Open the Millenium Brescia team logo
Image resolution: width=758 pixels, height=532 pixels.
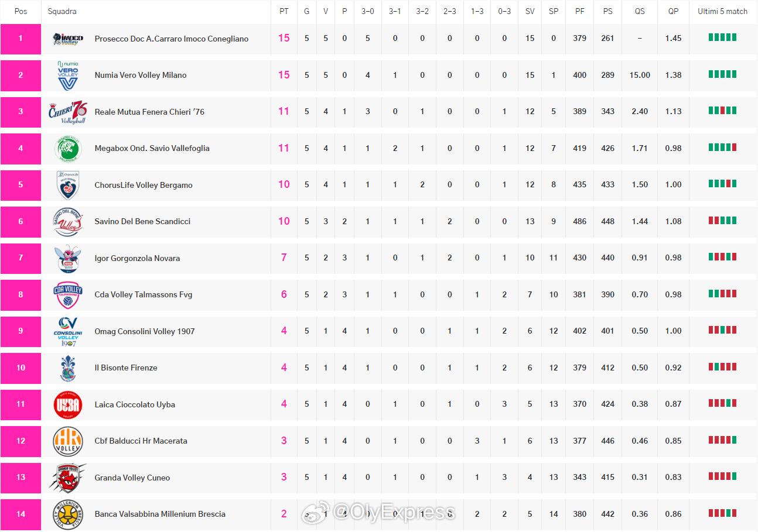68,514
